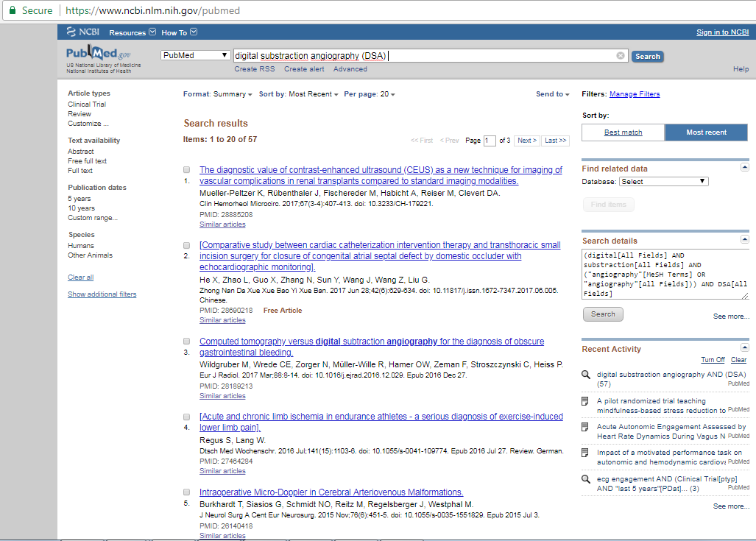Viewport: 756px width, 541px height.
Task: Tick checkbox for the gastrointestinal bleeding article
Action: click(x=187, y=342)
